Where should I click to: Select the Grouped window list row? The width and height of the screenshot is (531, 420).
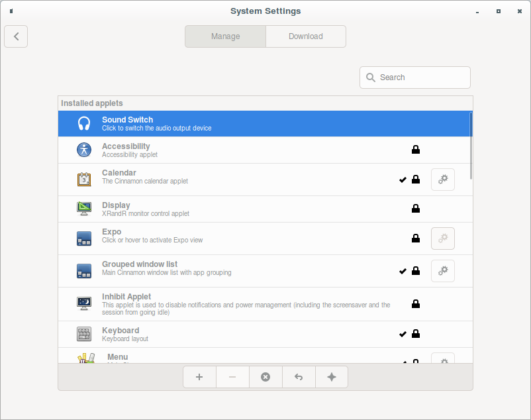pos(265,271)
